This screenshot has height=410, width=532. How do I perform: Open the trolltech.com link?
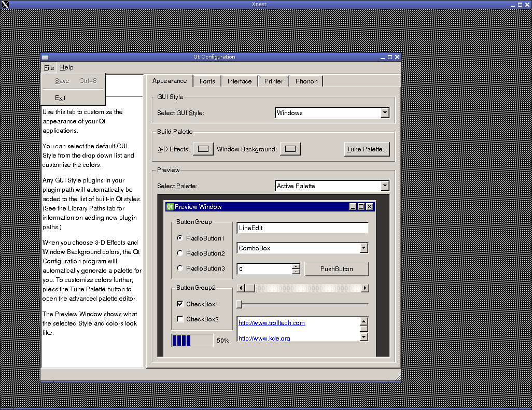tap(272, 323)
